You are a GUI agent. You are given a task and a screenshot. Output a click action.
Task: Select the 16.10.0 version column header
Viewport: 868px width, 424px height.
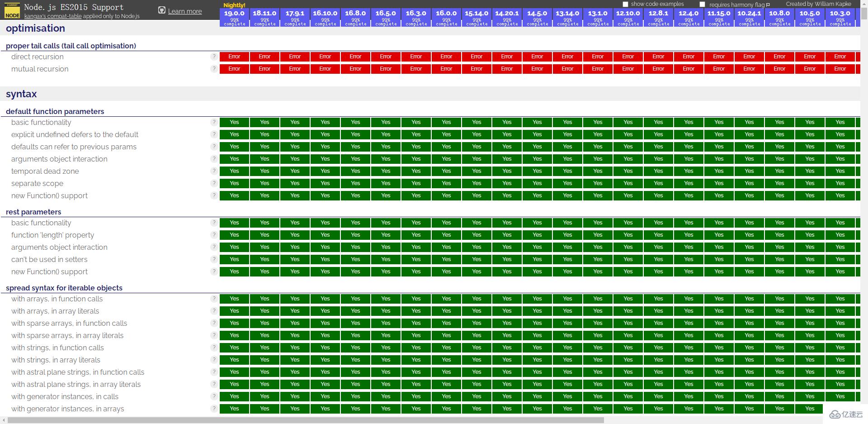coord(325,17)
